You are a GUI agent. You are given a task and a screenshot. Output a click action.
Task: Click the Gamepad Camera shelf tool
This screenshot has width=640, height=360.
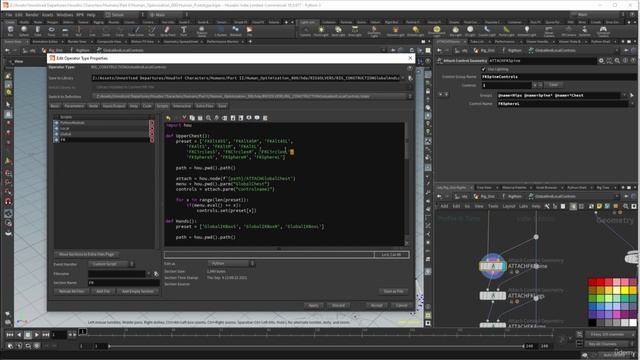tap(603, 31)
